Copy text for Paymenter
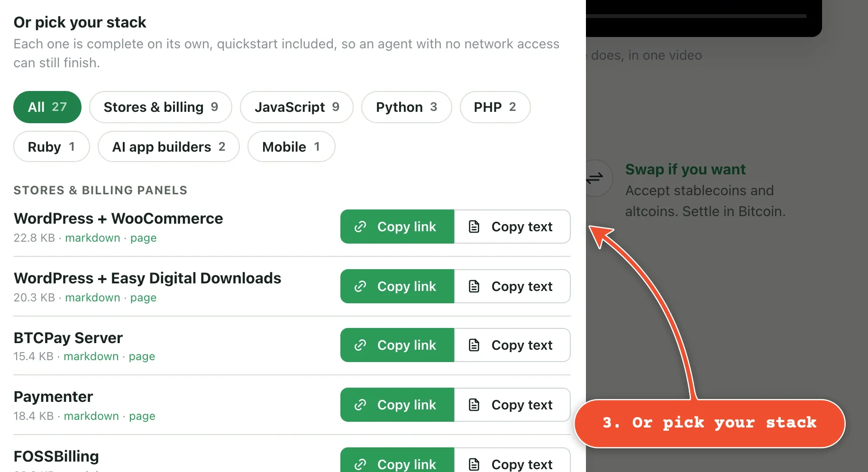Viewport: 868px width, 472px height. (512, 405)
